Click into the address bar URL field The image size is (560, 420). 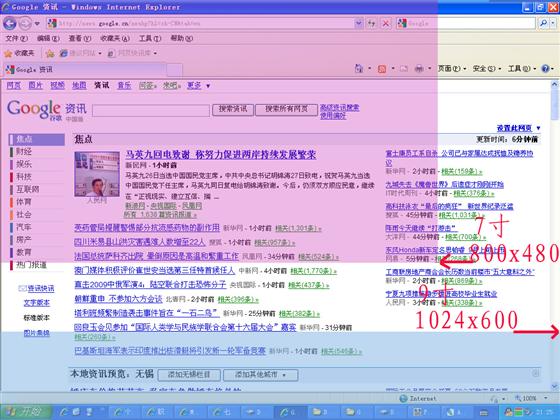[x=200, y=24]
